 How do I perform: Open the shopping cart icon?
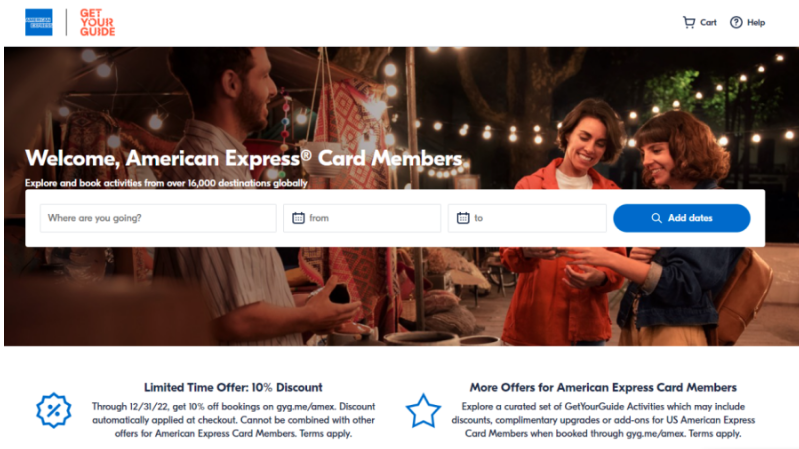689,22
